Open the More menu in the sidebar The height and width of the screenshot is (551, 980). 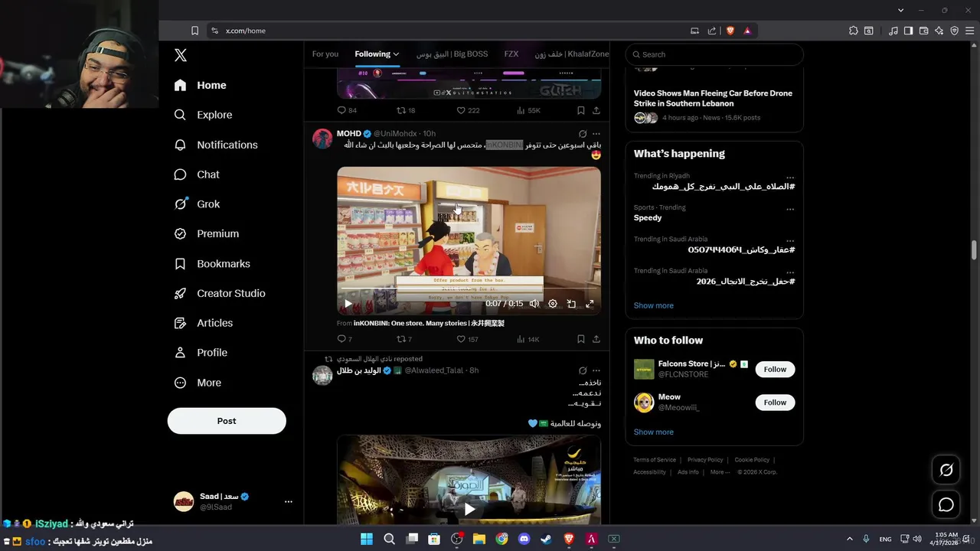pyautogui.click(x=198, y=383)
